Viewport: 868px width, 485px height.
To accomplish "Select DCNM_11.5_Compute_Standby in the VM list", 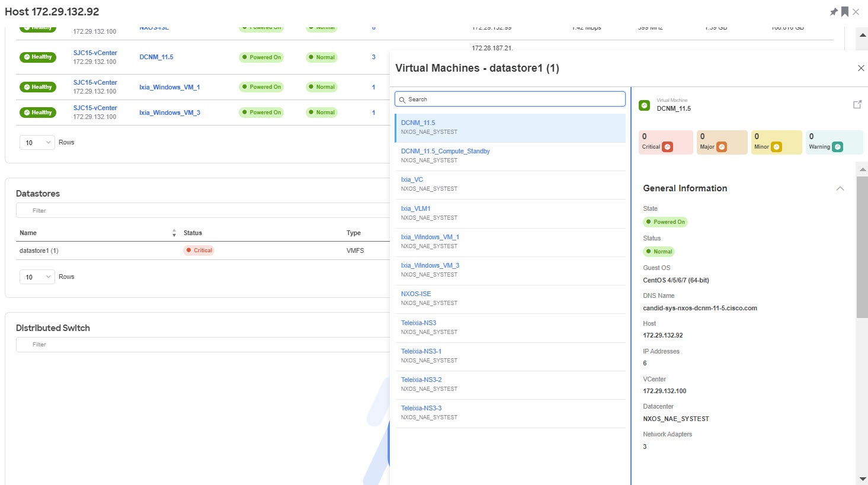I will point(445,151).
